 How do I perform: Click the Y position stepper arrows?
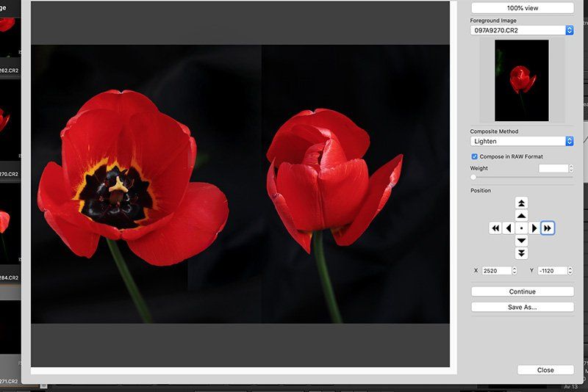tap(570, 271)
